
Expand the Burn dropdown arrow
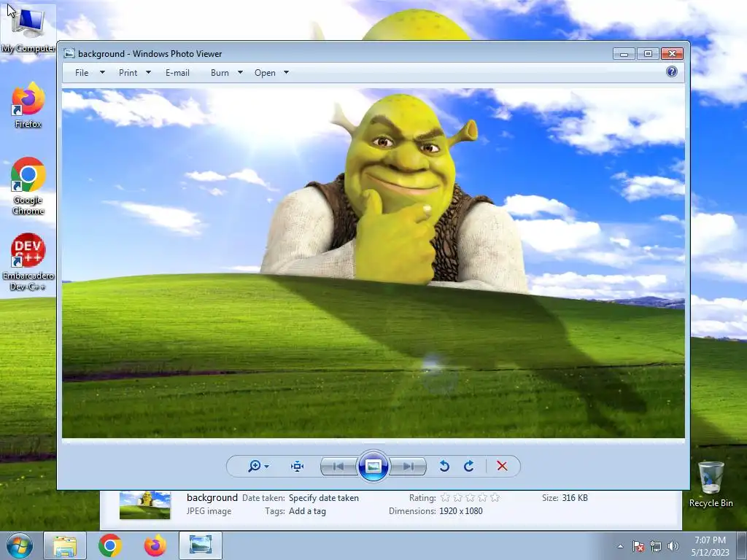240,73
